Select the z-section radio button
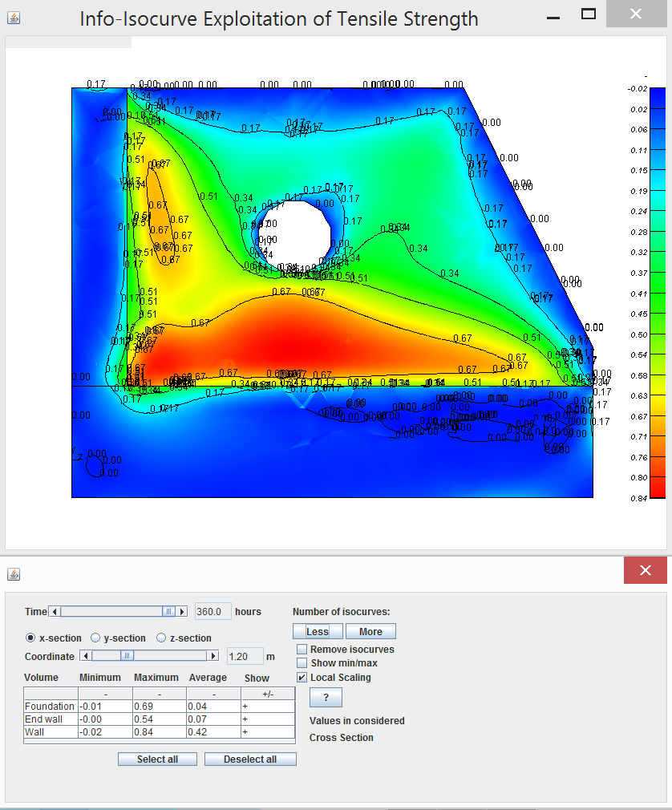672x810 pixels. (x=161, y=638)
